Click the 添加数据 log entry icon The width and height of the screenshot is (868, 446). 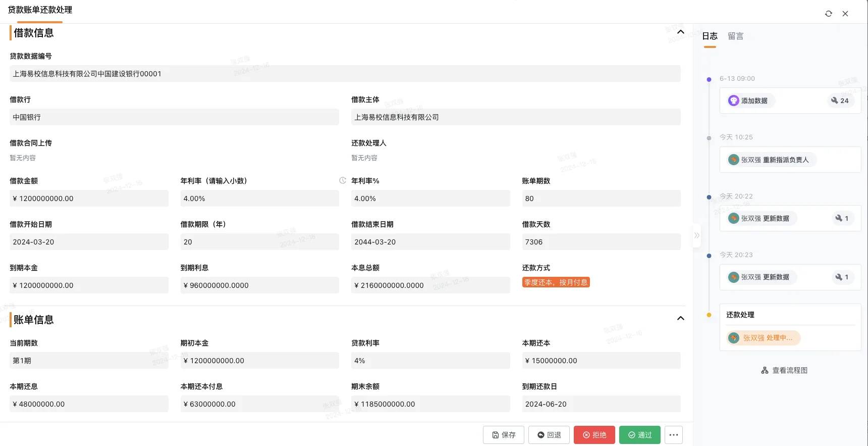coord(733,101)
